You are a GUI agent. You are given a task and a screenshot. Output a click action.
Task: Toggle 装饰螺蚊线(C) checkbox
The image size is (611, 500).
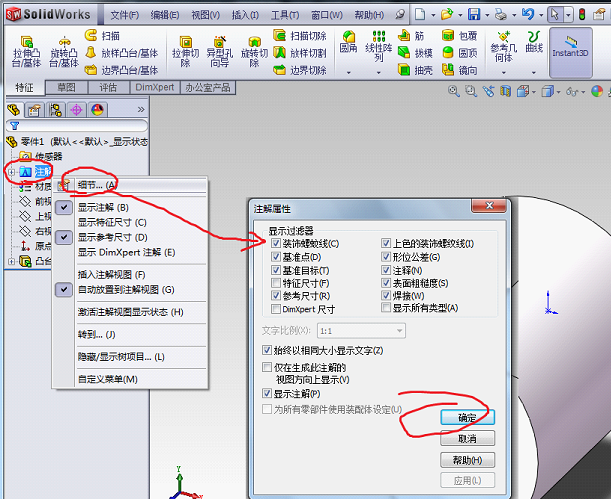[276, 244]
